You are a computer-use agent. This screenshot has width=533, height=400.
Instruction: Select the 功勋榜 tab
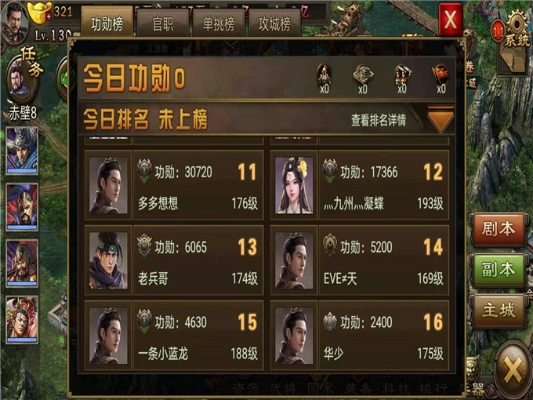coord(107,23)
